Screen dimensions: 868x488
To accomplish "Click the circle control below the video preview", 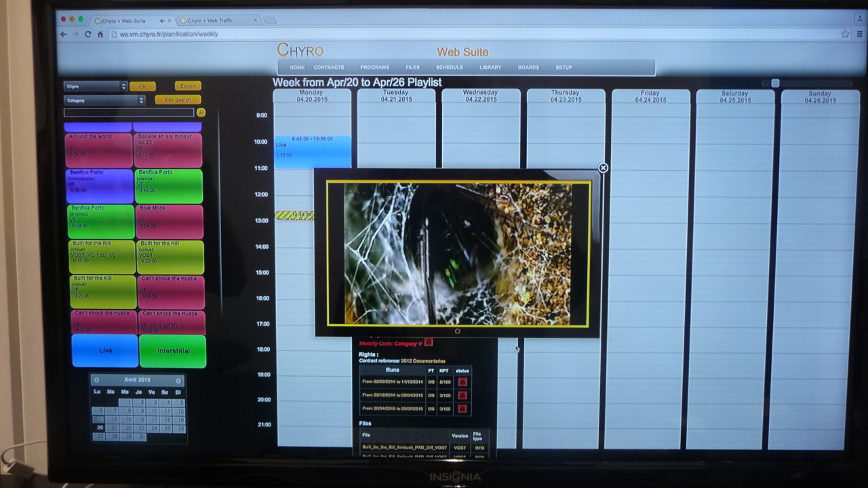I will click(x=456, y=331).
